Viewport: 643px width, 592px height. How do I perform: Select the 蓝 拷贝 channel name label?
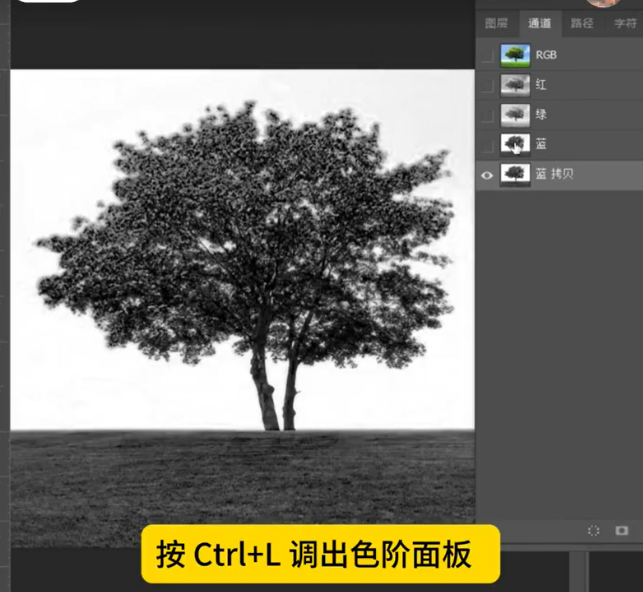point(554,174)
